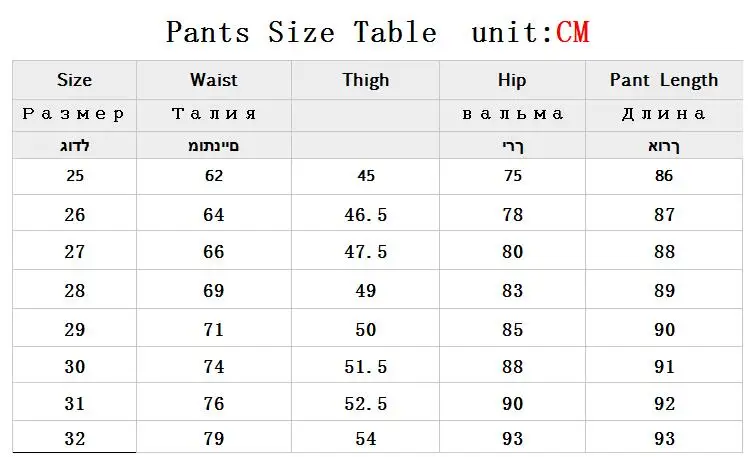
Task: Click the red CM unit label
Action: click(572, 32)
